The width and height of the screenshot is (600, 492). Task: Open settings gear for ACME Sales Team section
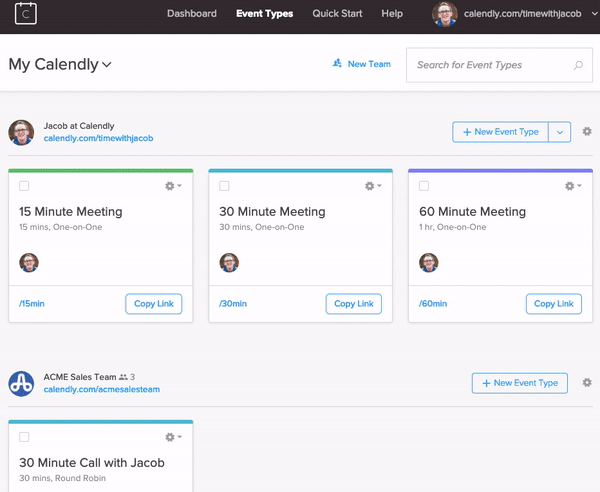[587, 383]
